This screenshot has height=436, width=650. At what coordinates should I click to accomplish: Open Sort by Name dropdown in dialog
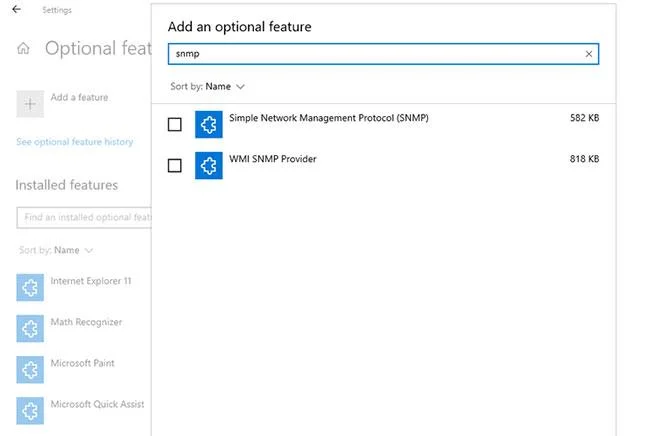(x=207, y=87)
